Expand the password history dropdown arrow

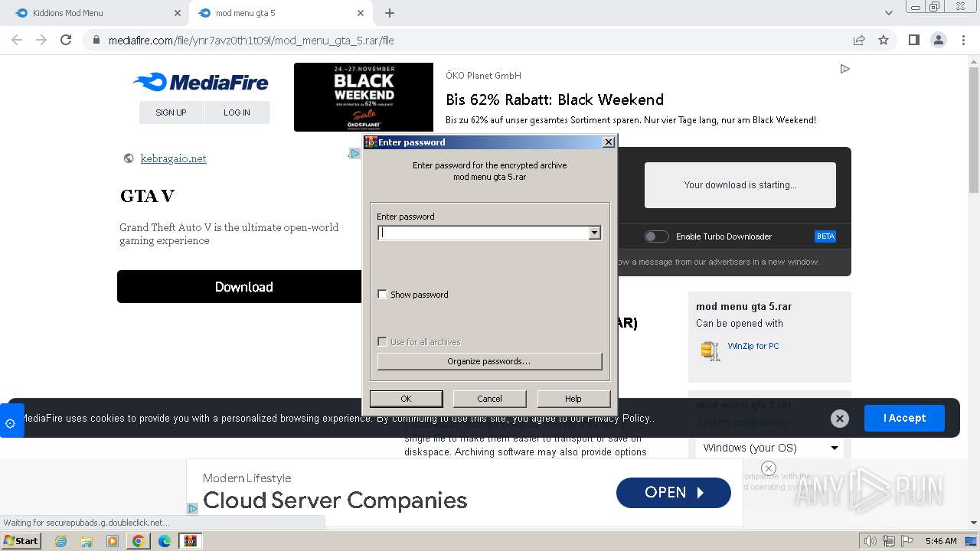point(595,233)
